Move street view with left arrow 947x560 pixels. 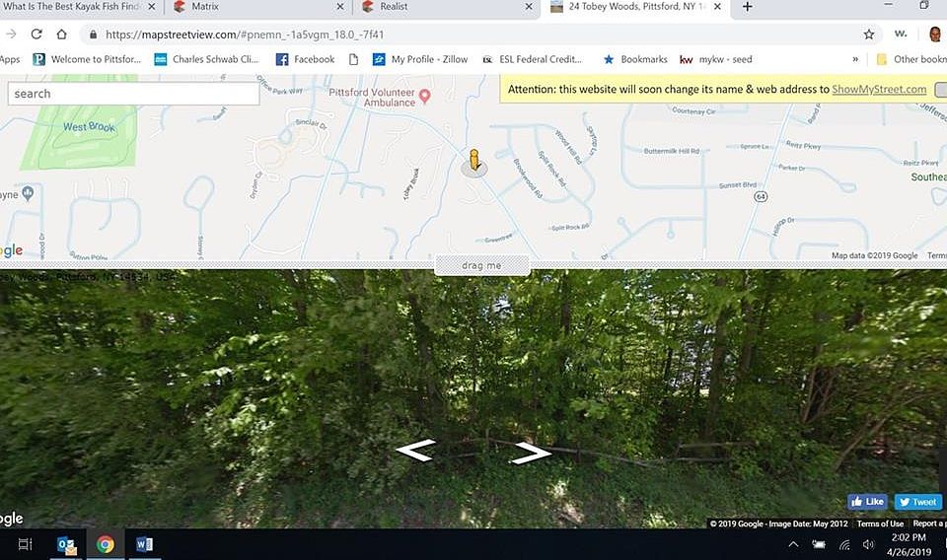415,451
